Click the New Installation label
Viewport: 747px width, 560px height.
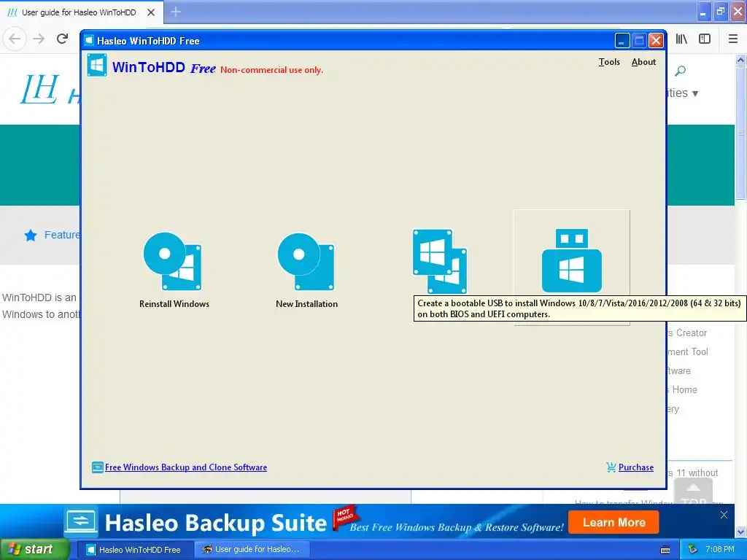tap(307, 304)
